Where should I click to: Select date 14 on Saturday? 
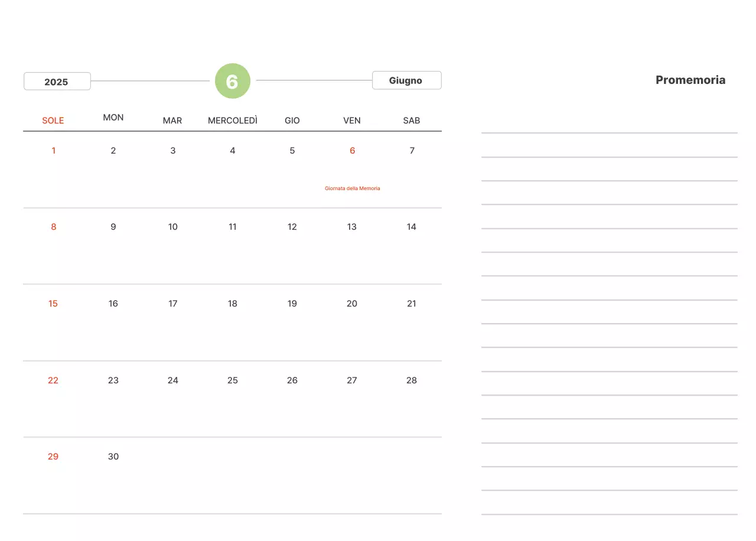click(412, 227)
